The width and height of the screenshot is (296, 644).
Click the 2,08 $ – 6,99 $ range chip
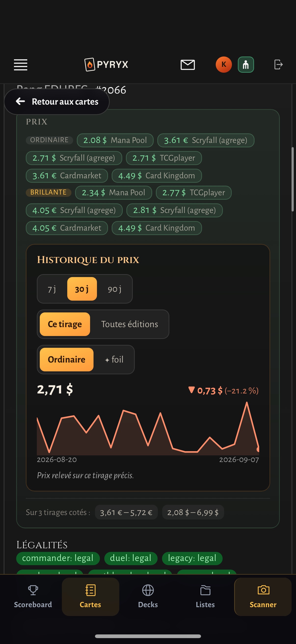pos(193,513)
